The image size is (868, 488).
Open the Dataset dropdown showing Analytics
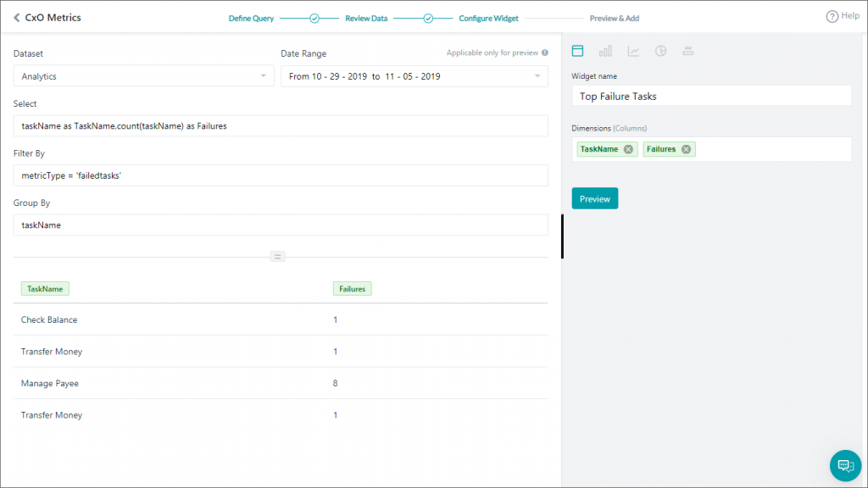point(144,75)
